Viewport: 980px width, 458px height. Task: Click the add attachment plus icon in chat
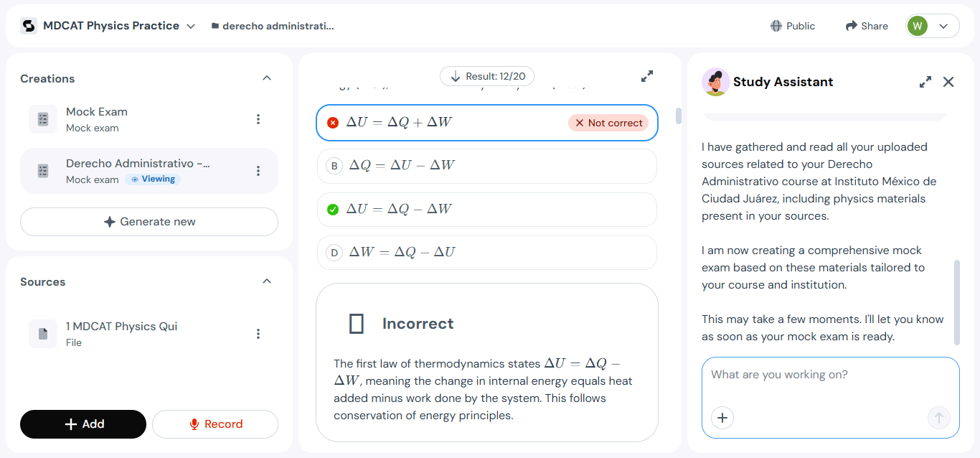722,418
